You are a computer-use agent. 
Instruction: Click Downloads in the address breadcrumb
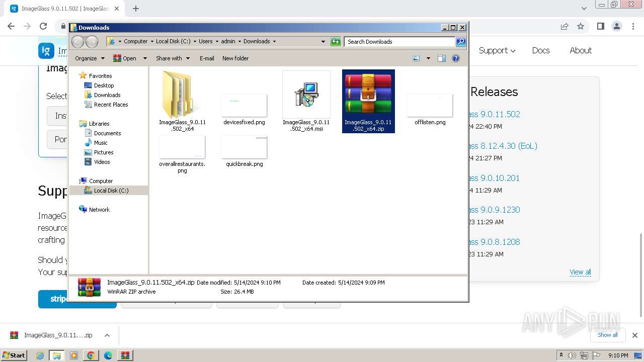(257, 41)
